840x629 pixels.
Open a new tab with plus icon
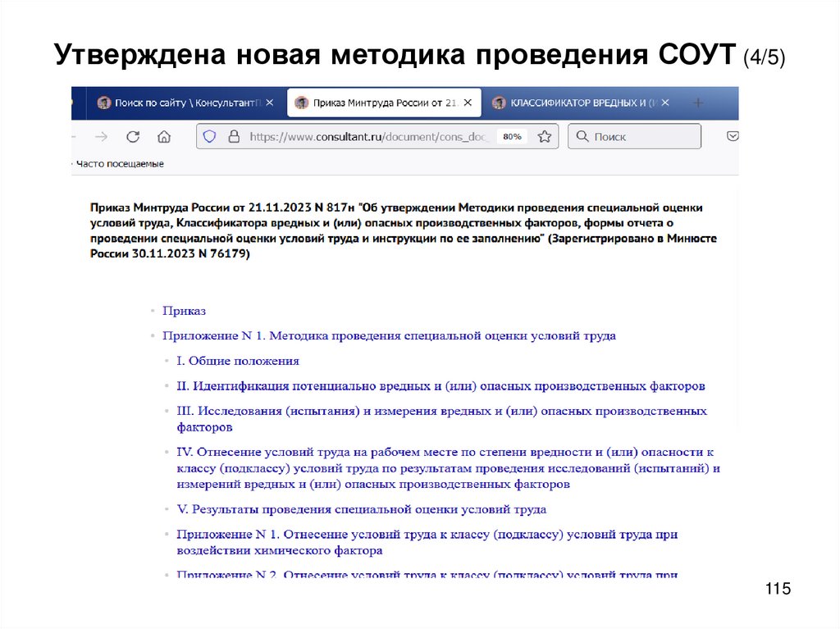[698, 103]
